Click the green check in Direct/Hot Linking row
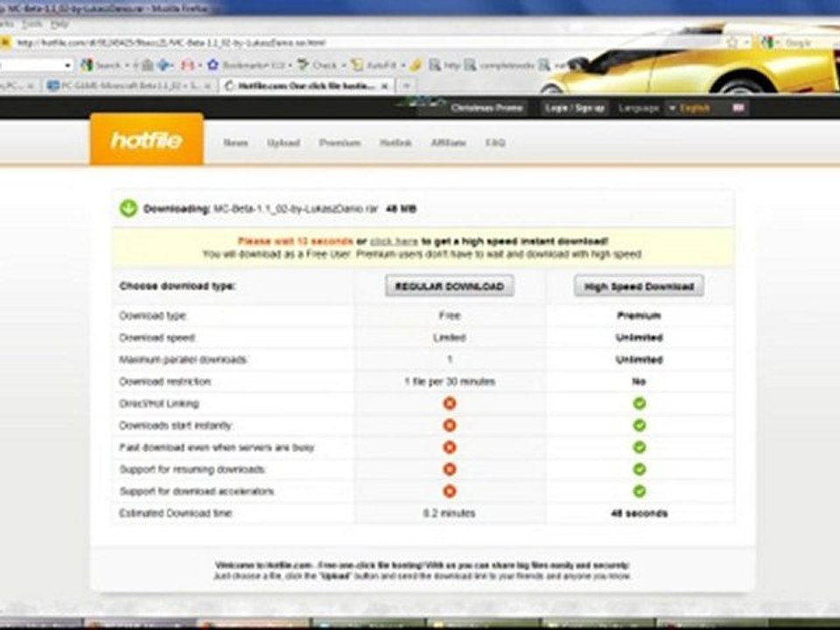The width and height of the screenshot is (840, 630). (x=639, y=403)
